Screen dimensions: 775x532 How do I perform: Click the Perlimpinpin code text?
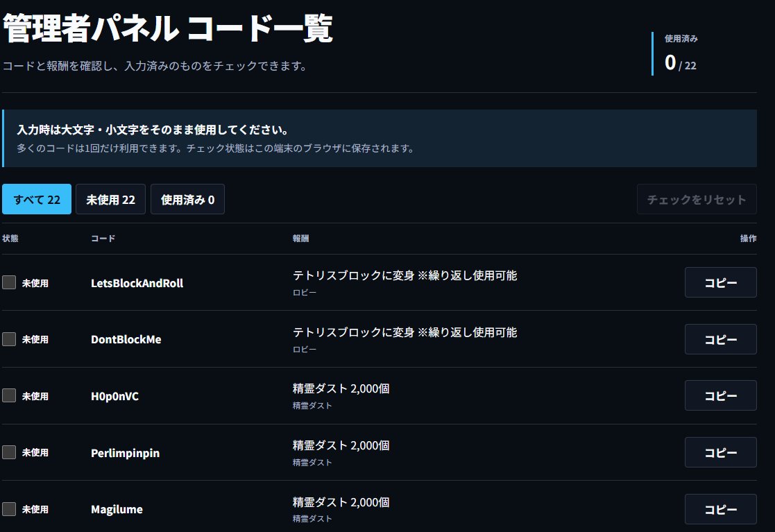[x=125, y=453]
